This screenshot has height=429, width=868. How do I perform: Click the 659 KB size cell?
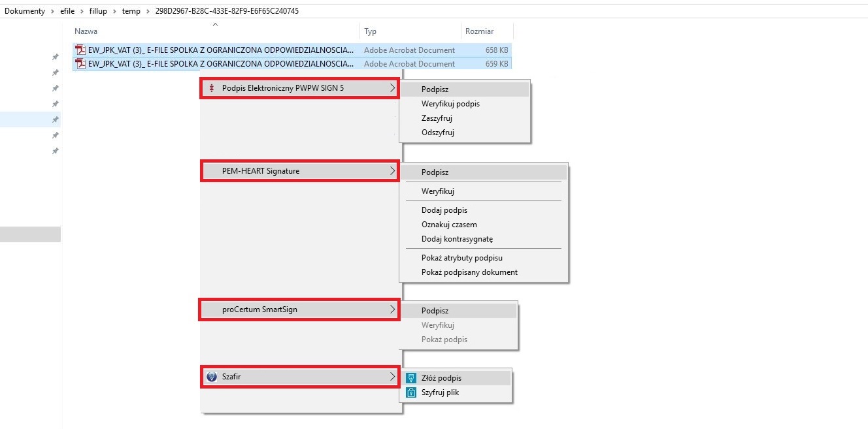point(497,63)
